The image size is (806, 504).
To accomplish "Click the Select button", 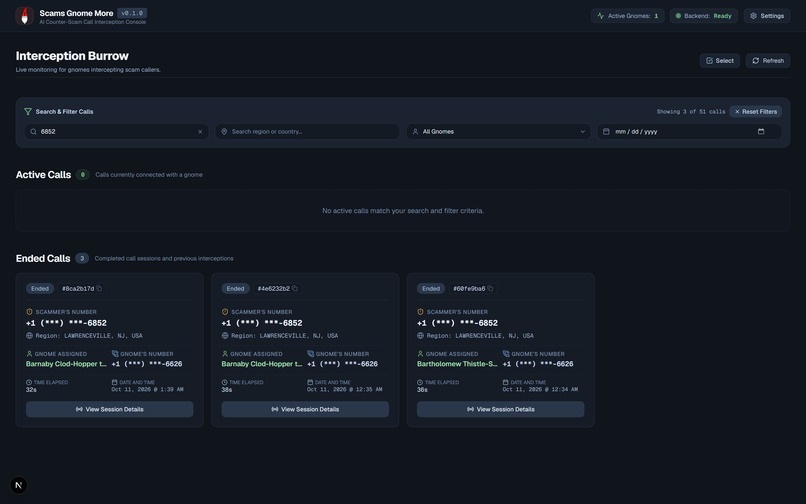I will coord(719,61).
